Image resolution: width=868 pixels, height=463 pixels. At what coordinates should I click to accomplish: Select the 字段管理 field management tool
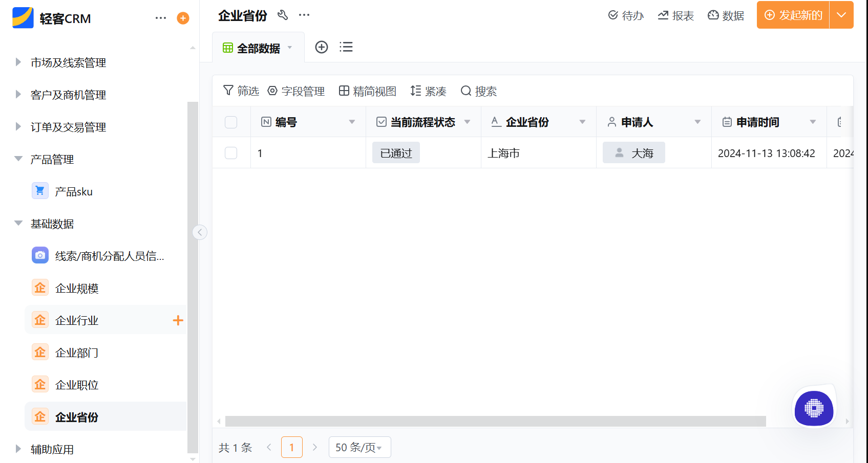coord(297,91)
